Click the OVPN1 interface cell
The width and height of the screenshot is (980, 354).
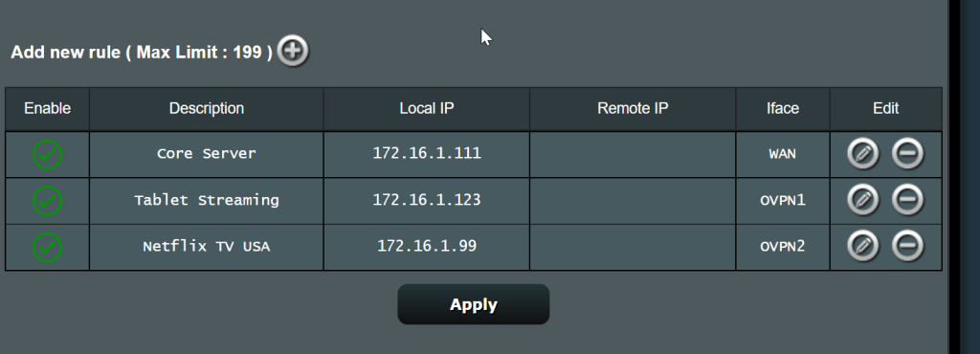783,200
